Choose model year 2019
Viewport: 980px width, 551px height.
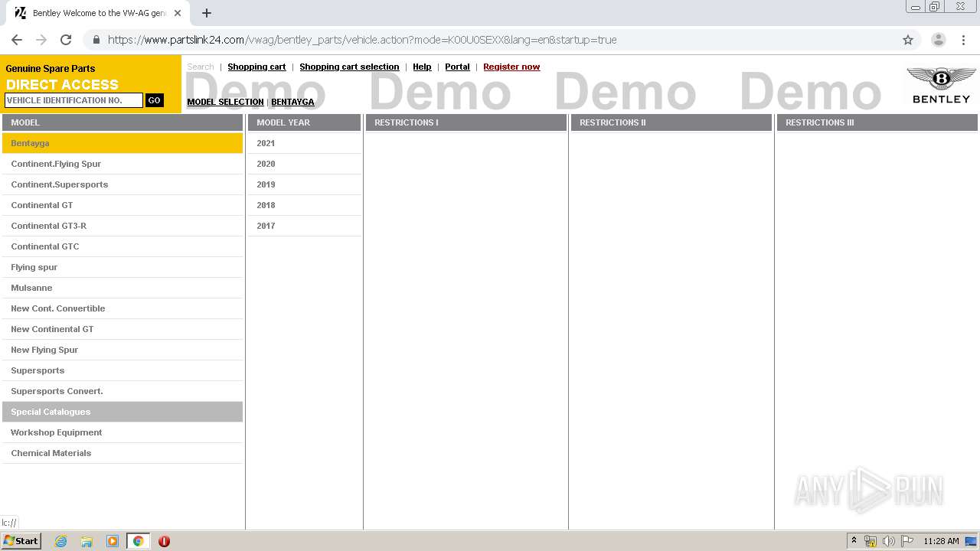coord(304,184)
